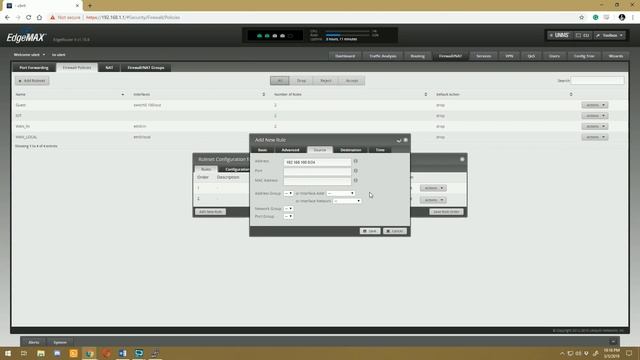
Task: Click Add New Rule button in Ruleset Configuration
Action: (x=210, y=212)
